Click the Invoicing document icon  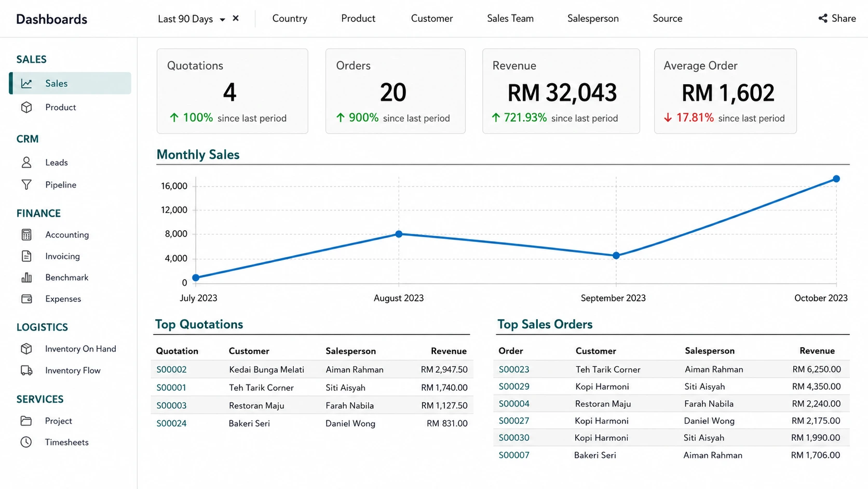[x=26, y=256]
